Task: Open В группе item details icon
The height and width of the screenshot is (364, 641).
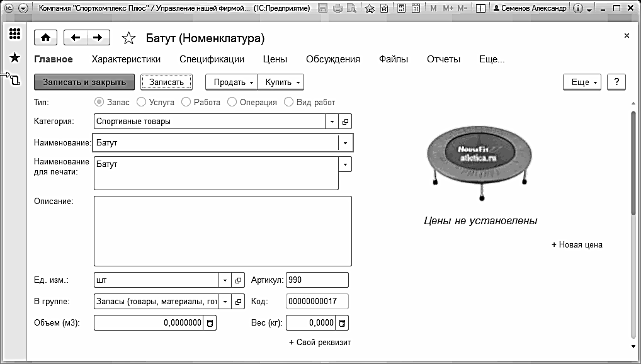Action: (238, 302)
